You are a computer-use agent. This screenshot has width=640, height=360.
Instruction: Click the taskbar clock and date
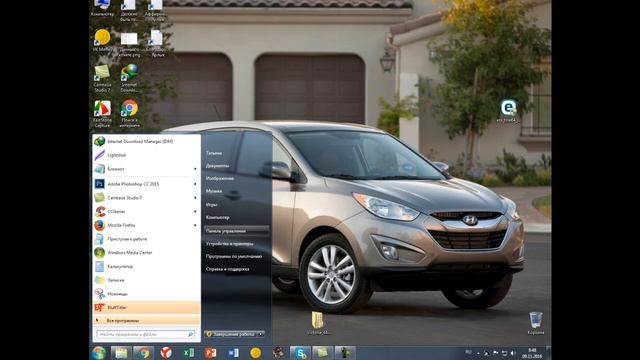pyautogui.click(x=532, y=353)
